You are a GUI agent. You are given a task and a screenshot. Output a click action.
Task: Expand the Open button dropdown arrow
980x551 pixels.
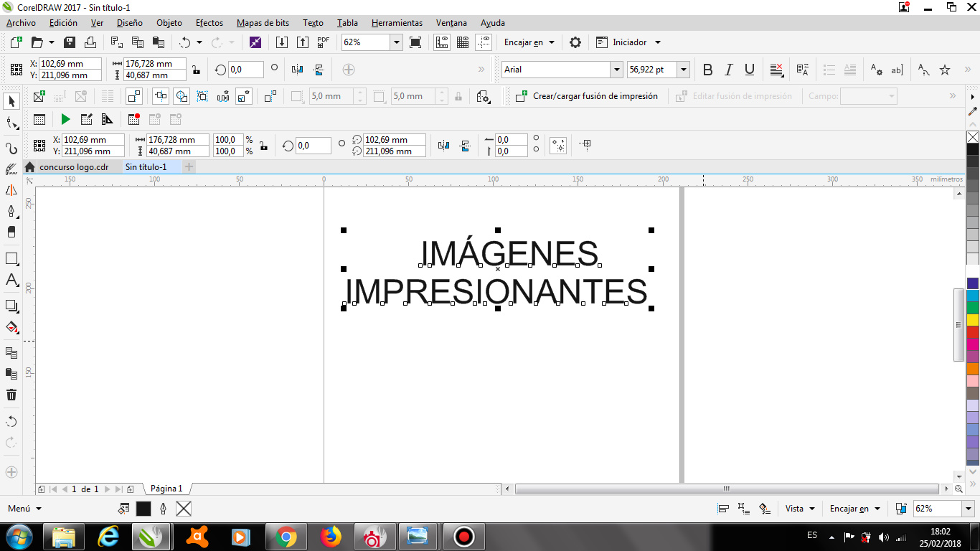50,42
